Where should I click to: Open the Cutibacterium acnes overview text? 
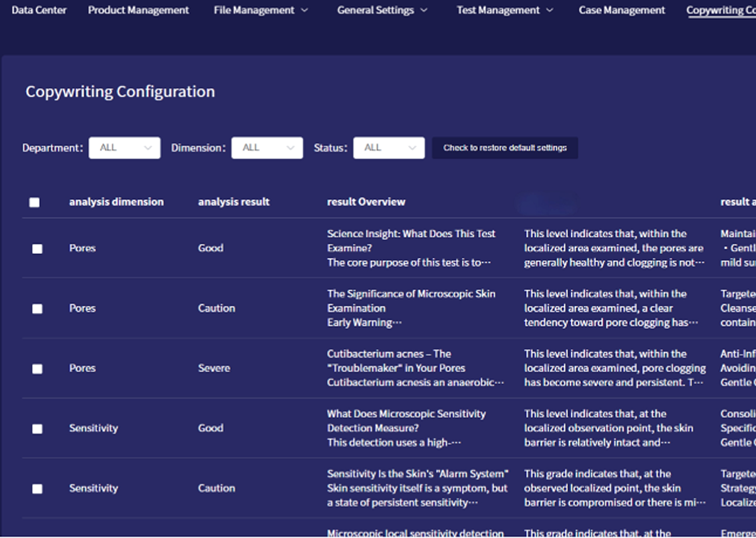[415, 368]
